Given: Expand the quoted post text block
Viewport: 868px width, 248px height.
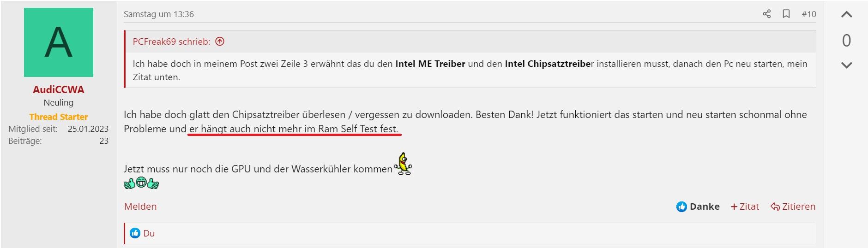Looking at the screenshot, I should pos(470,70).
